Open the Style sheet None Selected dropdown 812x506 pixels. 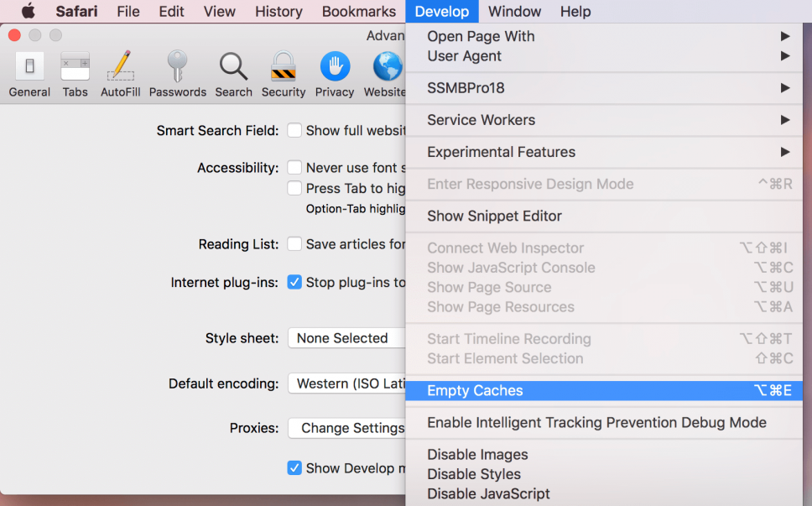coord(346,338)
